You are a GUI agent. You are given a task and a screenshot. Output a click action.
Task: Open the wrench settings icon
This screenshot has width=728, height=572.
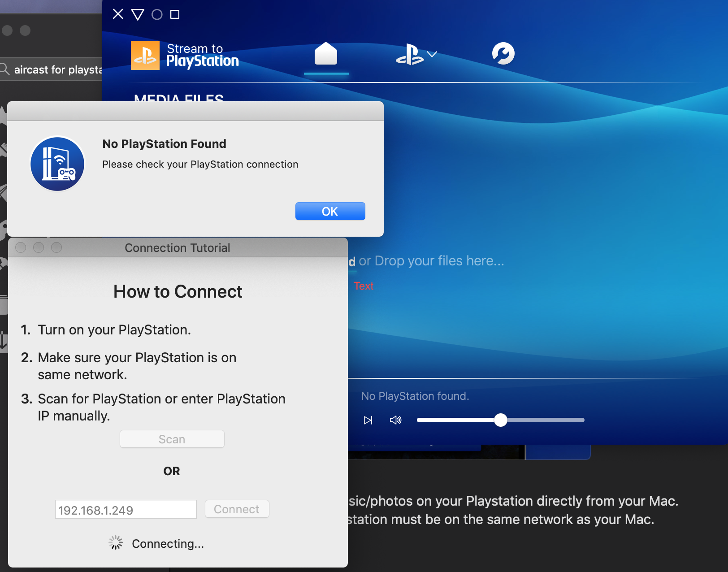[503, 53]
